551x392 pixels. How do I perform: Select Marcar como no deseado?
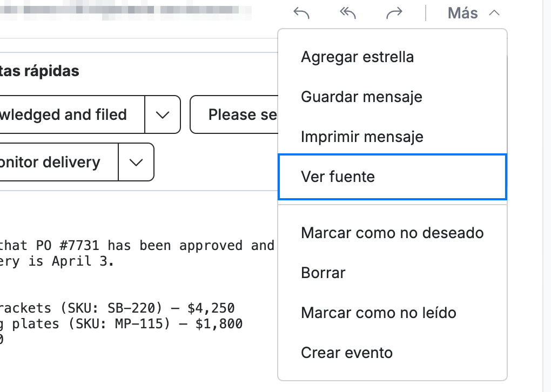pos(392,233)
